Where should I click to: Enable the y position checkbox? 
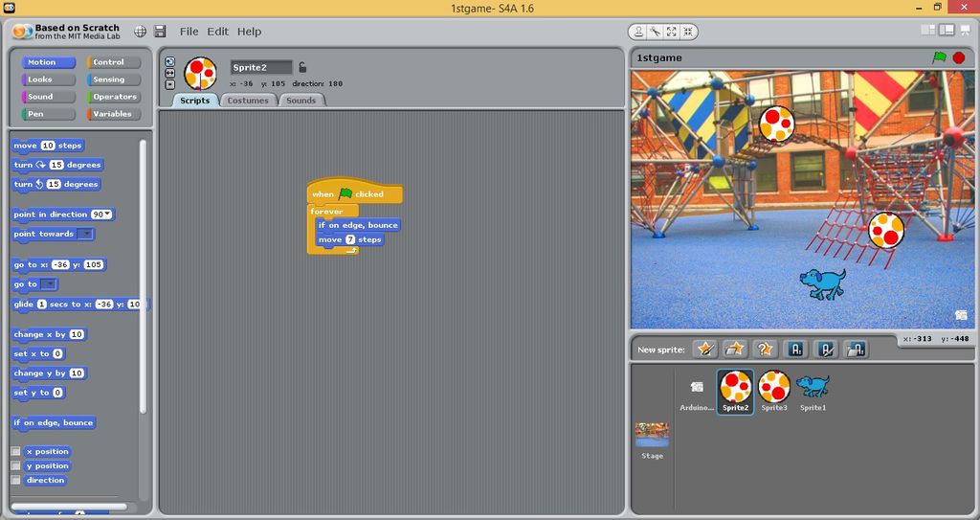click(x=15, y=465)
